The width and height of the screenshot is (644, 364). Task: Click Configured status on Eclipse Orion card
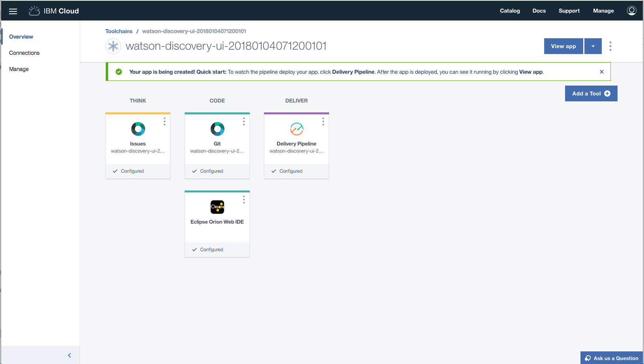(208, 250)
